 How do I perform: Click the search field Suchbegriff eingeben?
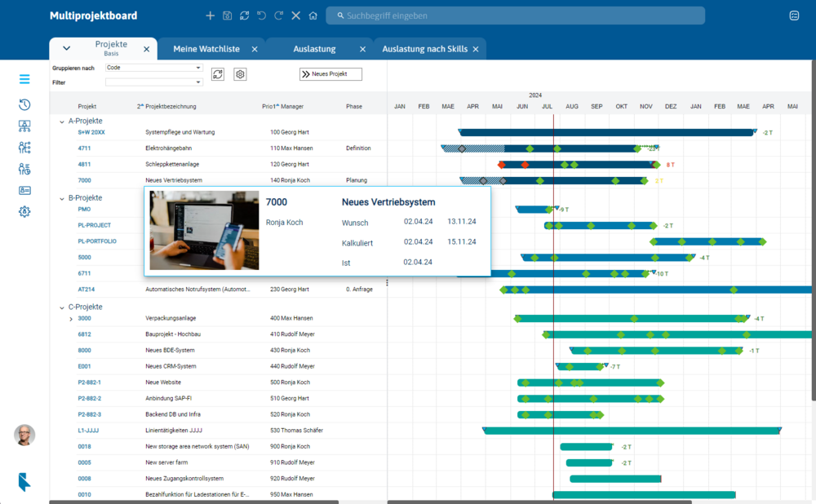pyautogui.click(x=514, y=15)
